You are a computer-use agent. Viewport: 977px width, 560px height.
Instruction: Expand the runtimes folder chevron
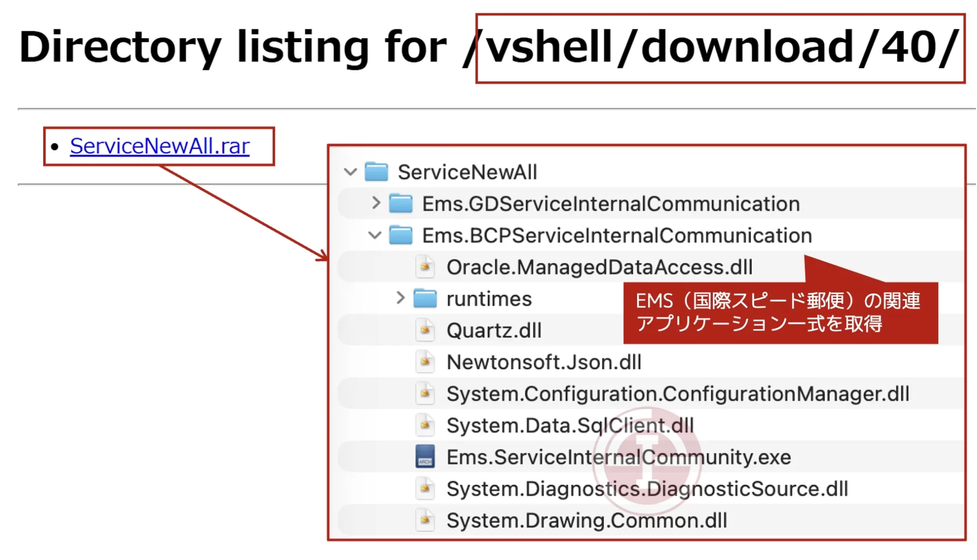tap(400, 299)
